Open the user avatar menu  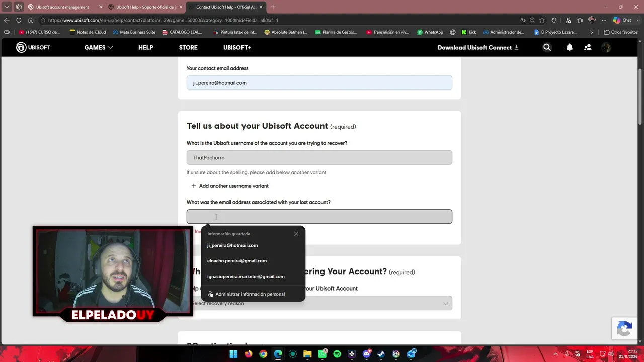(606, 48)
